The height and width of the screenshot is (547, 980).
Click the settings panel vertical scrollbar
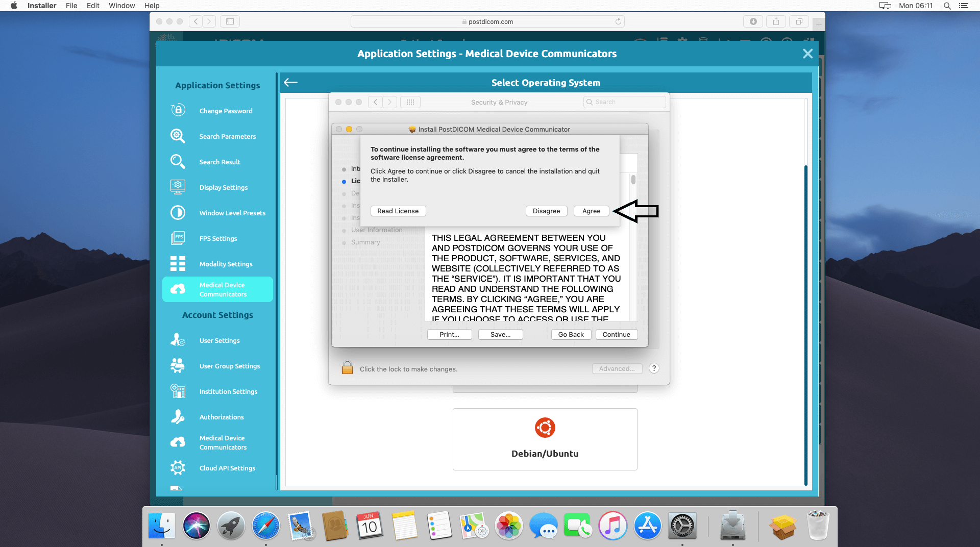coord(805,325)
